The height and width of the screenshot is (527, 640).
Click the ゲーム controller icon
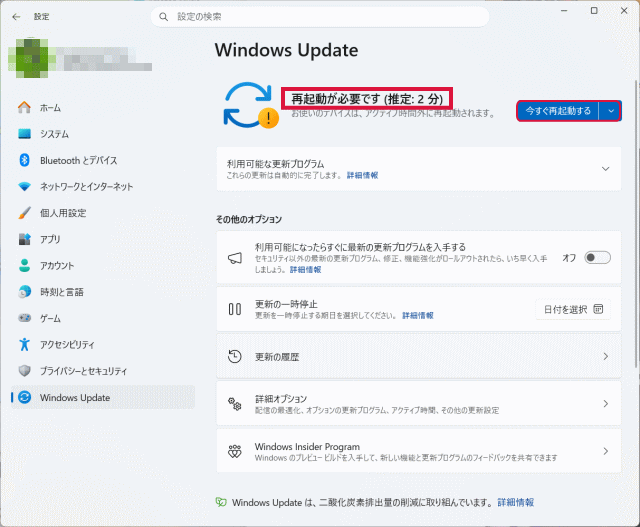coord(24,318)
